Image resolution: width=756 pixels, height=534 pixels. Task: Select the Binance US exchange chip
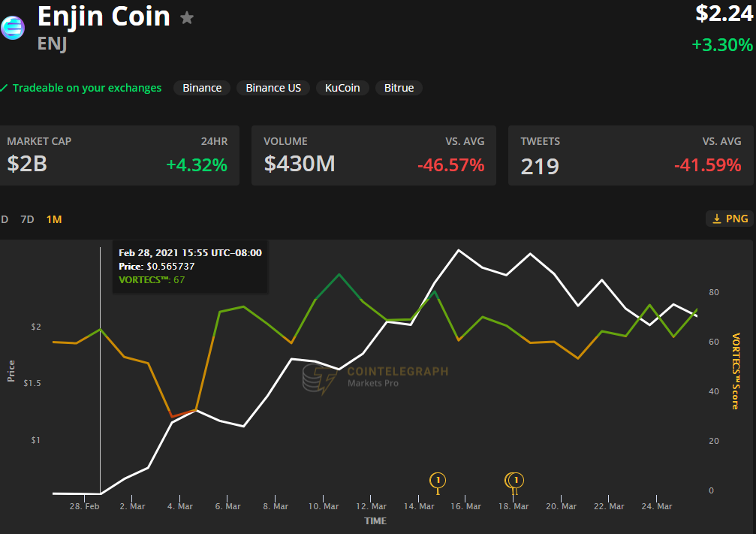(x=273, y=88)
